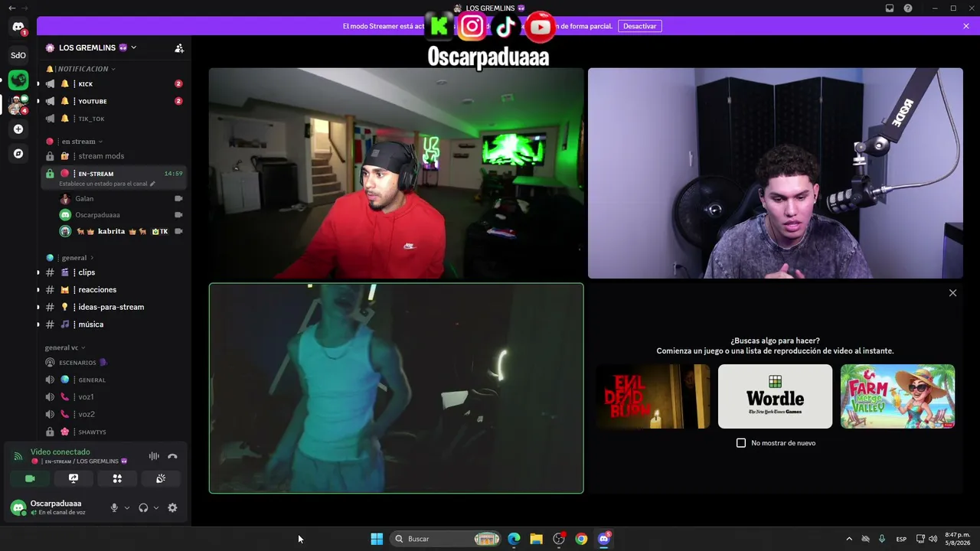Start the Wordle game
This screenshot has width=980, height=551.
(775, 396)
